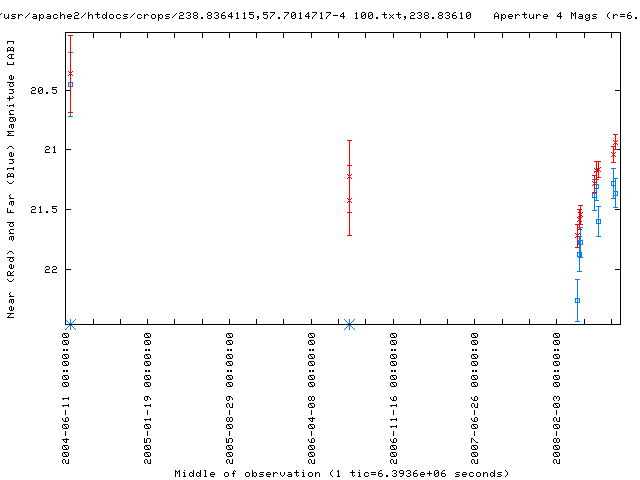Image resolution: width=640 pixels, height=480 pixels.
Task: Click the blue asterisk marker below the mid-2006 data
Action: (349, 324)
